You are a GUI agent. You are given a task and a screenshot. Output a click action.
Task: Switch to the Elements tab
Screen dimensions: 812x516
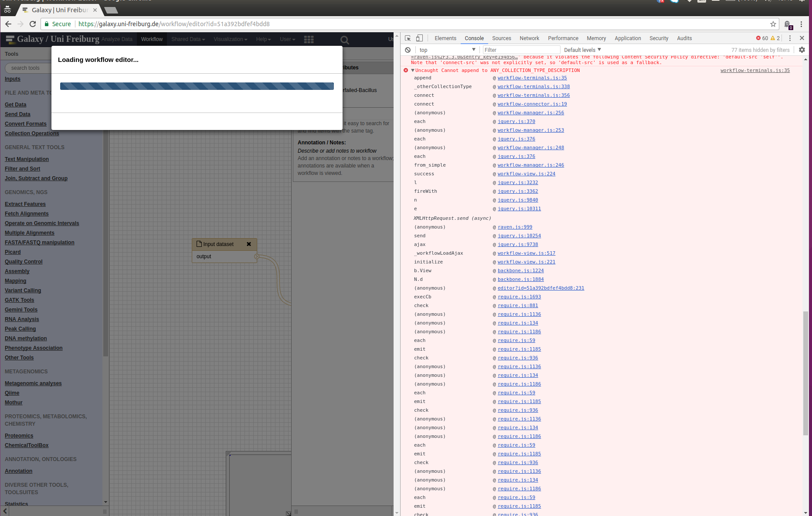(x=445, y=38)
